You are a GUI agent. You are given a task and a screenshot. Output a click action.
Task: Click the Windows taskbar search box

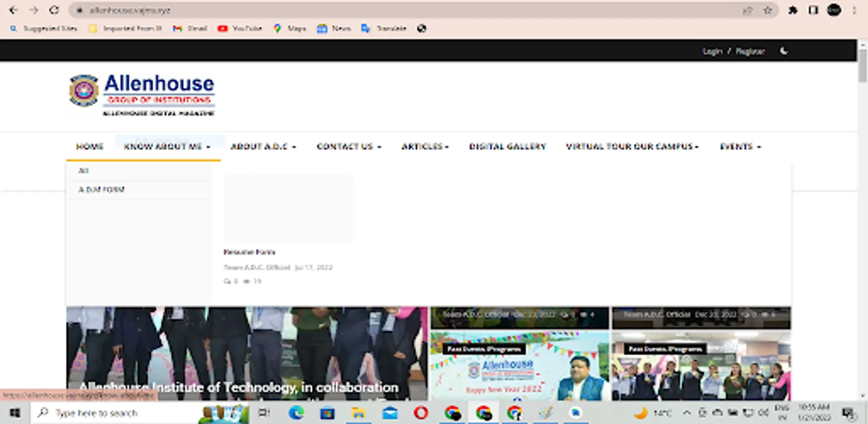(140, 413)
